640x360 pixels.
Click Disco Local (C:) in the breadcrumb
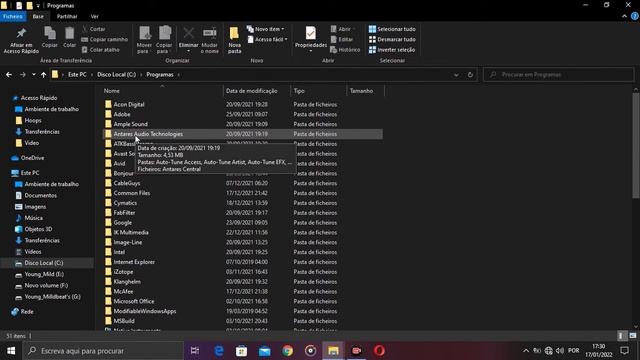point(116,75)
